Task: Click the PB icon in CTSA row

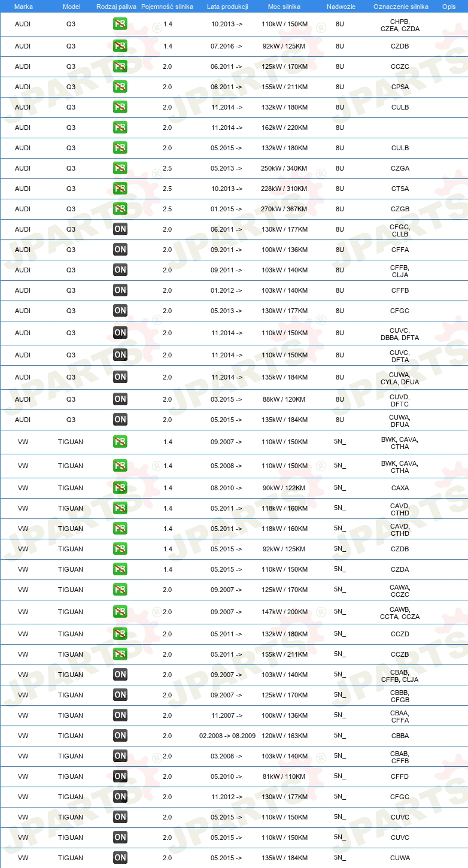Action: click(120, 189)
